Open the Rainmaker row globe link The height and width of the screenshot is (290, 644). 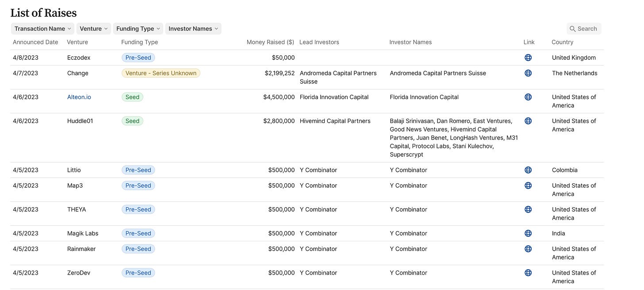(x=528, y=249)
